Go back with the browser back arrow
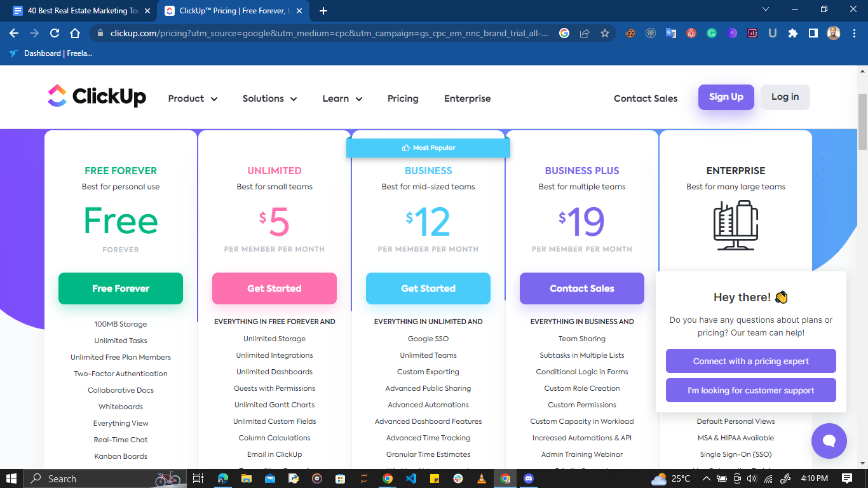 (14, 34)
